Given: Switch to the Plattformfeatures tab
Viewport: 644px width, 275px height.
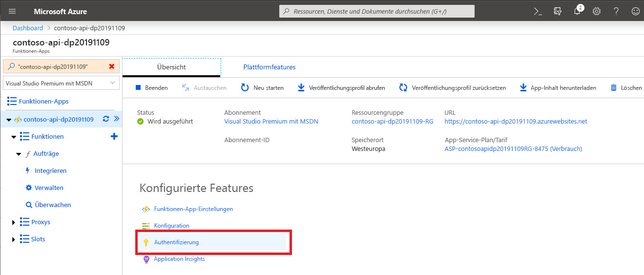Looking at the screenshot, I should tap(270, 67).
